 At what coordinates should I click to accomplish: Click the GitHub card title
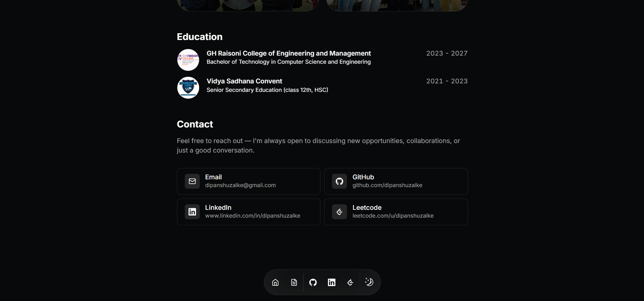[363, 177]
